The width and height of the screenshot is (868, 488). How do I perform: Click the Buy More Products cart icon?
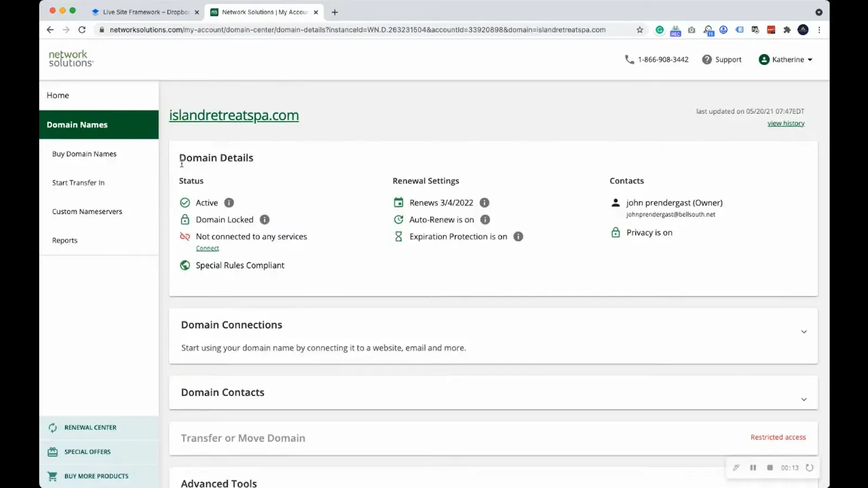[x=53, y=476]
